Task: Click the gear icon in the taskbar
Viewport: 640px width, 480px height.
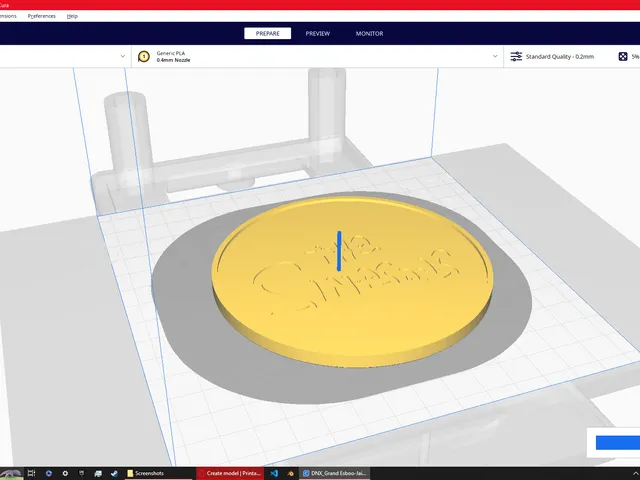Action: [x=65, y=473]
